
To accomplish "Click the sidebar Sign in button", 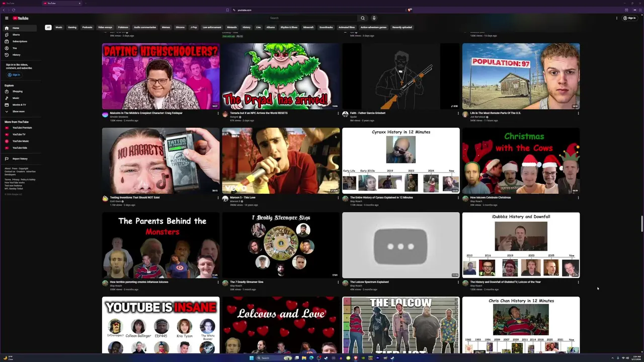I will click(x=14, y=75).
